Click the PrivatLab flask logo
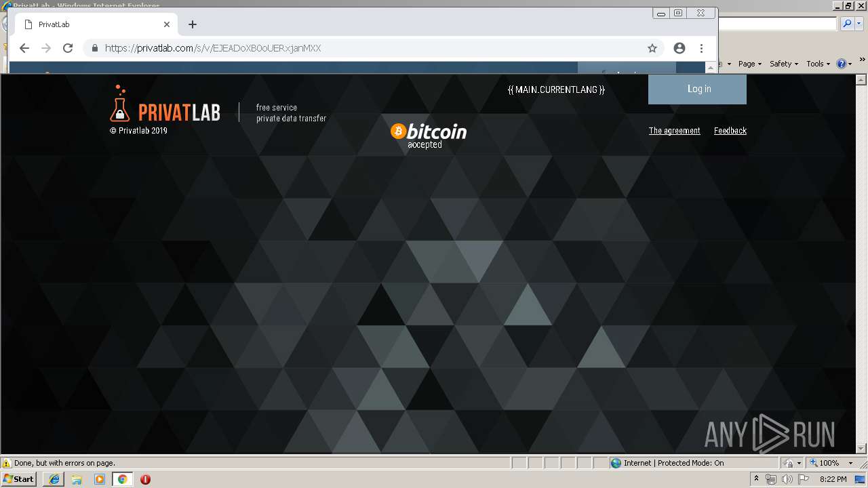 [x=165, y=105]
